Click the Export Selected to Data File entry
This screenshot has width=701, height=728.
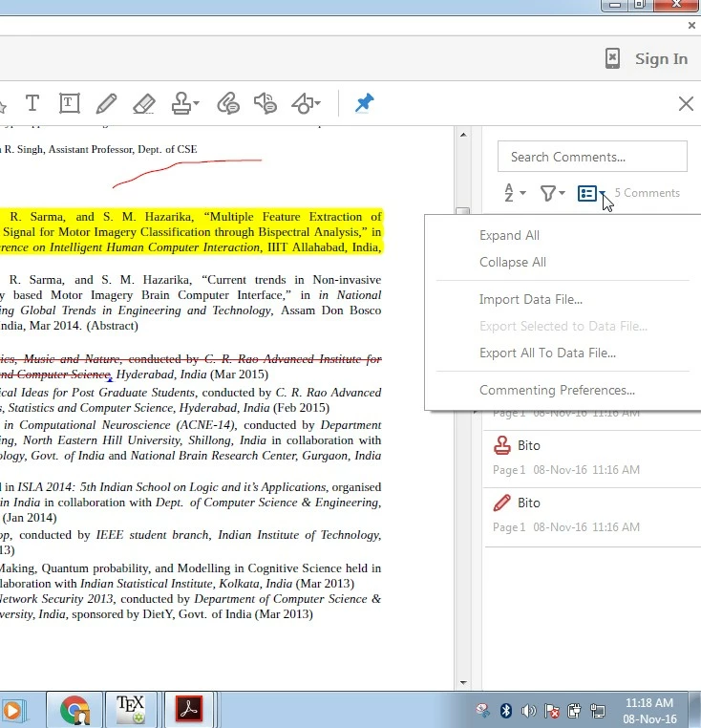pos(563,327)
